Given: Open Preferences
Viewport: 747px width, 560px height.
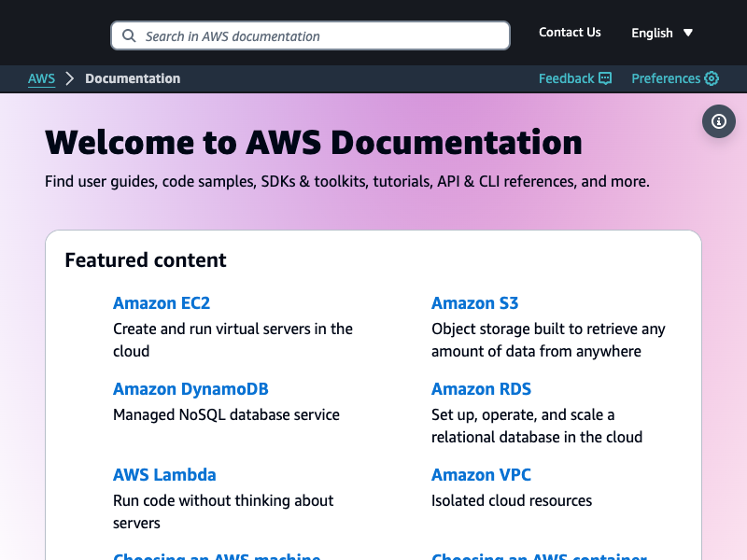Looking at the screenshot, I should pyautogui.click(x=675, y=78).
